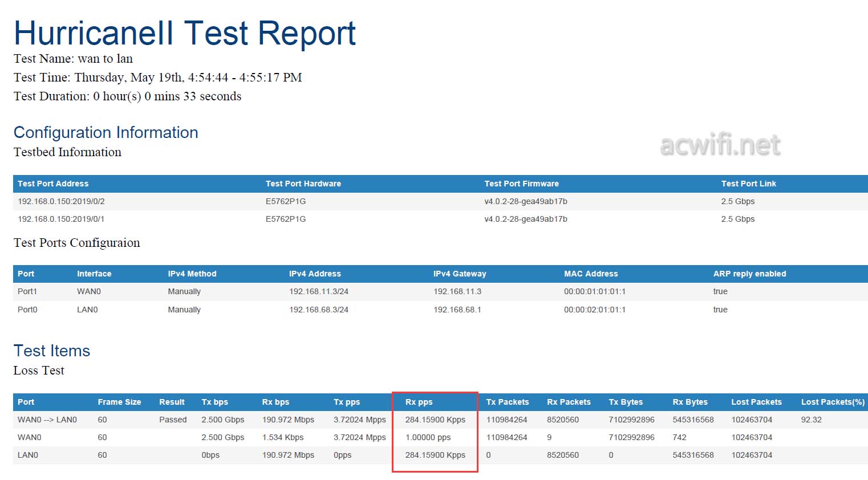
Task: Click the Test Port Firmware column header
Action: [x=522, y=184]
